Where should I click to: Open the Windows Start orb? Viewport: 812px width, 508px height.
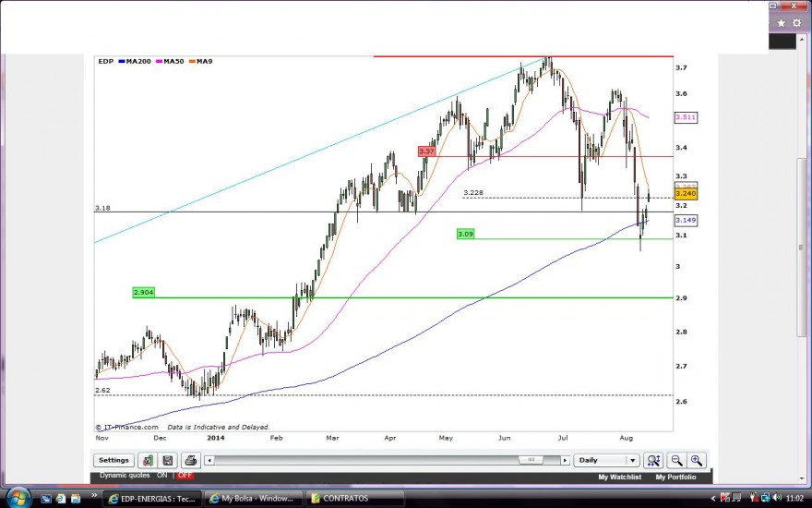(18, 498)
